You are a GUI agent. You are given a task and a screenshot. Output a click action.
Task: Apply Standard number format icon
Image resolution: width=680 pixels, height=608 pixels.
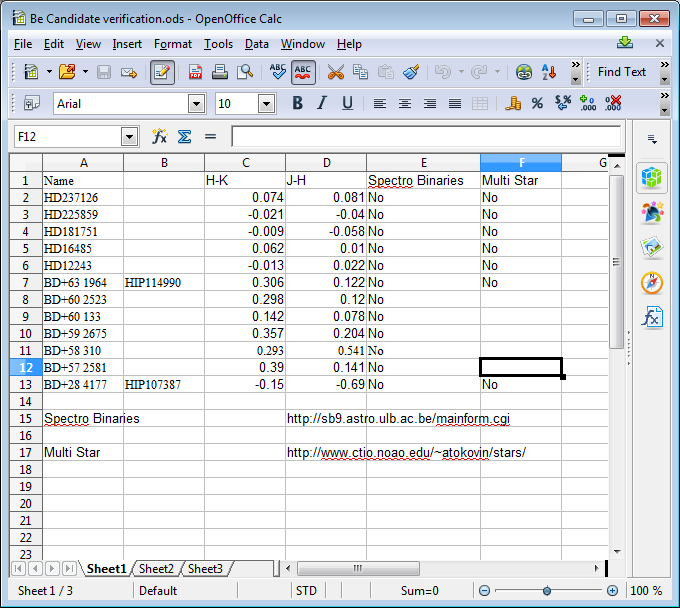[563, 104]
